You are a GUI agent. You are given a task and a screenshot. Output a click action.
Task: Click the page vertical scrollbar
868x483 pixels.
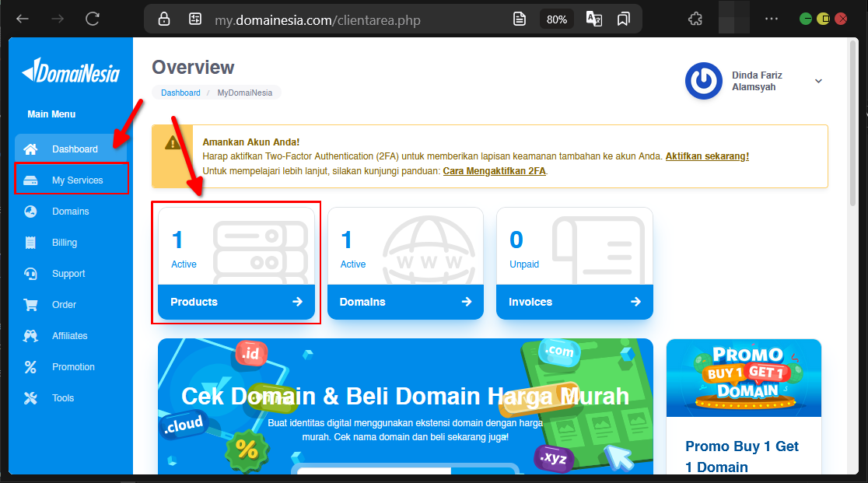point(853,124)
